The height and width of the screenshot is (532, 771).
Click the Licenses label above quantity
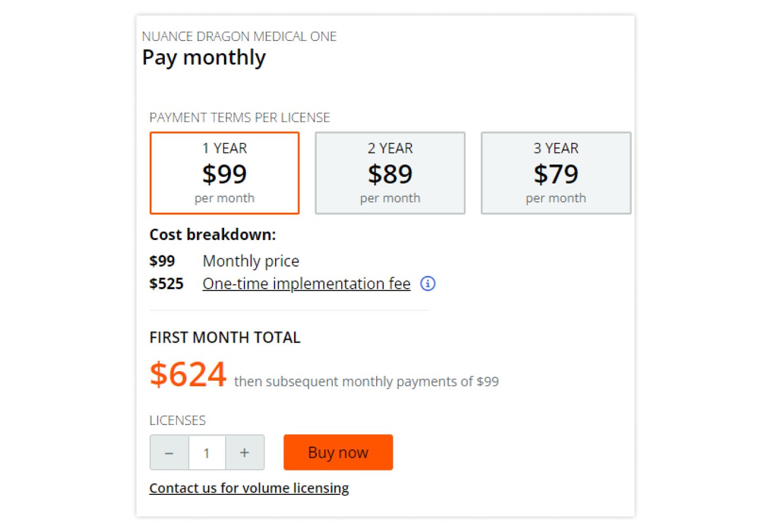click(x=177, y=421)
